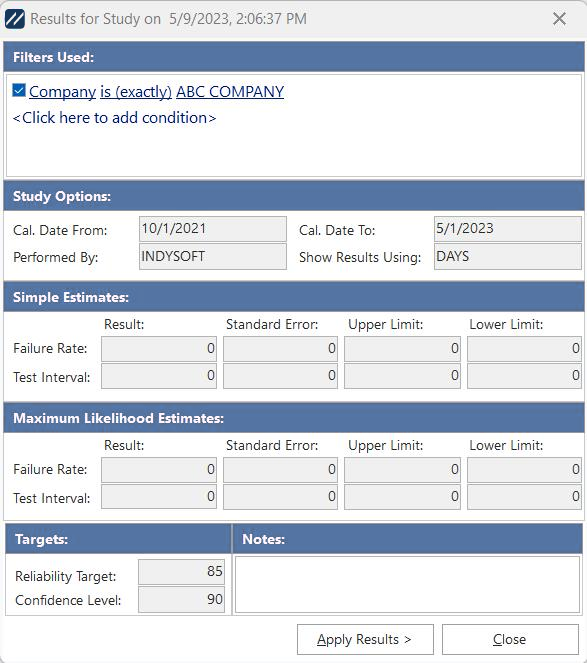Select Simple Estimates Failure Rate result field
587x663 pixels.
pyautogui.click(x=159, y=348)
